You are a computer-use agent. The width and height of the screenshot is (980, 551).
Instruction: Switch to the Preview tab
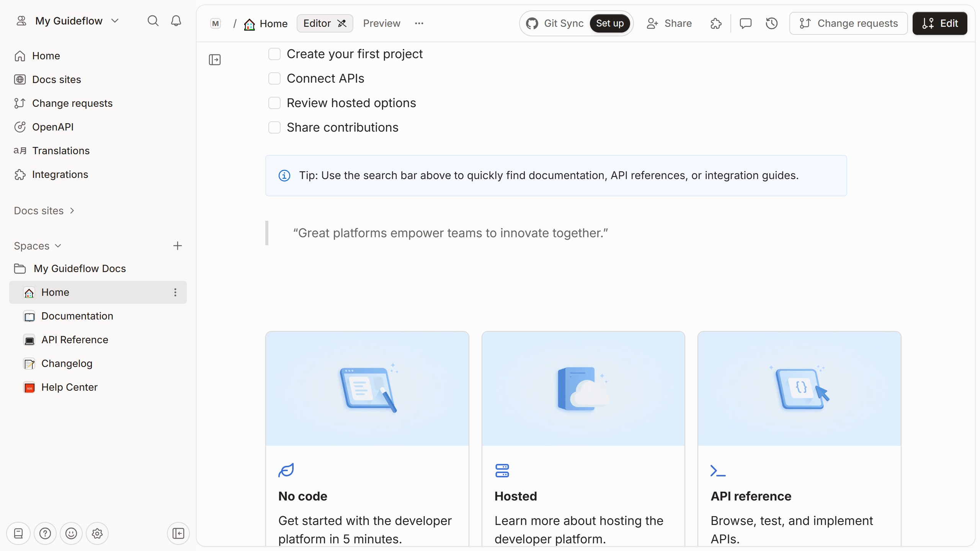point(382,23)
